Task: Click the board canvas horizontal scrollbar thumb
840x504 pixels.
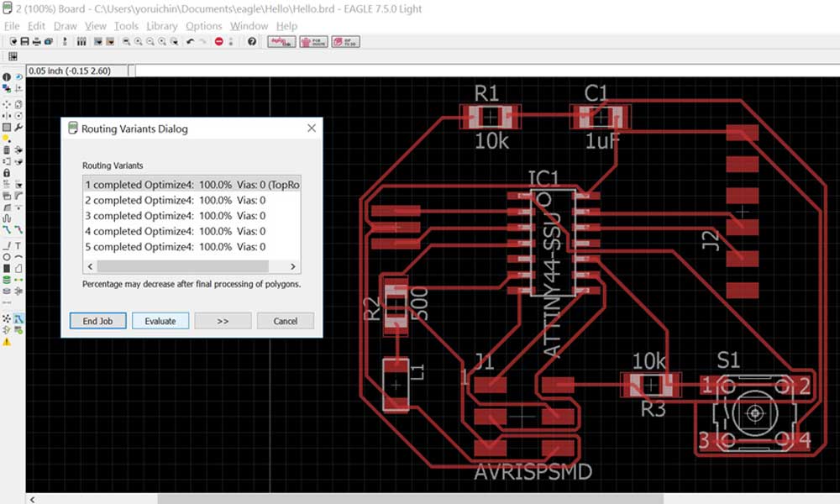Action: (x=411, y=499)
